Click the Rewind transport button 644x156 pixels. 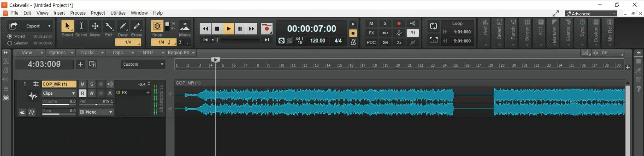point(205,29)
